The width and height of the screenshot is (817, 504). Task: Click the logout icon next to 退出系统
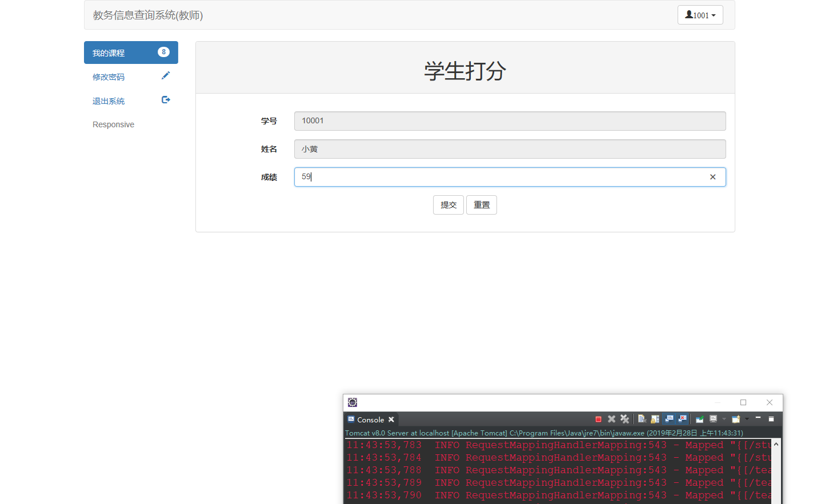tap(166, 99)
